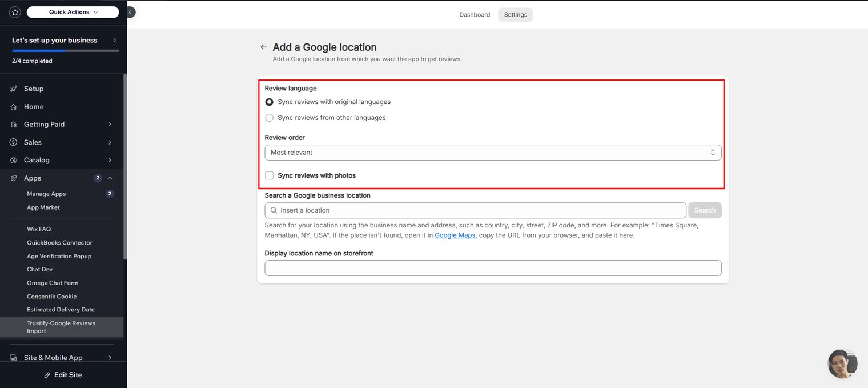
Task: Open the Quick Actions dropdown
Action: (x=73, y=12)
